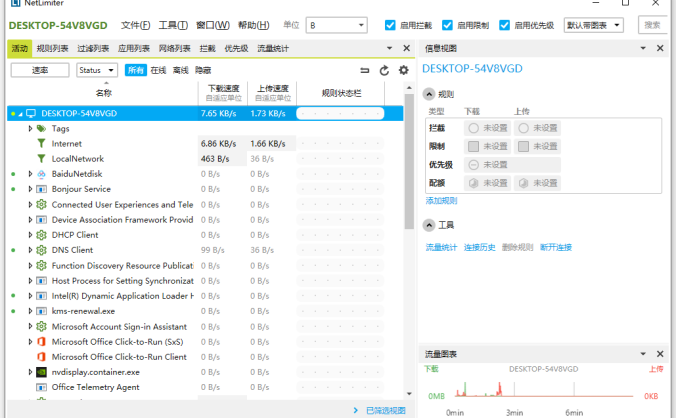Switch to the 流量统计 tab

tap(273, 48)
